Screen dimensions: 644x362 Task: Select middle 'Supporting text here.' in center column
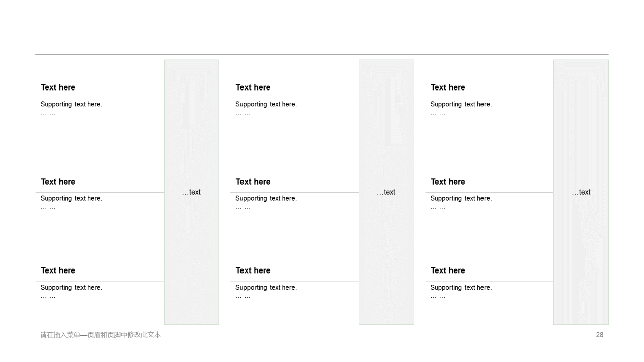click(266, 198)
